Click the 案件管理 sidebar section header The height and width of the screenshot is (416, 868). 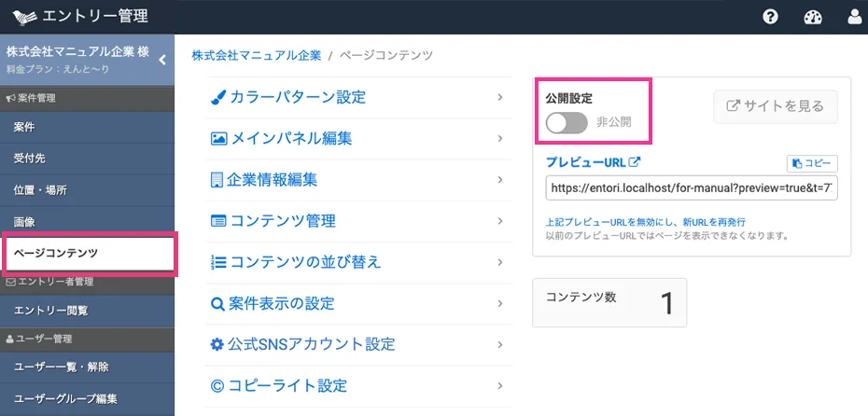[87, 99]
